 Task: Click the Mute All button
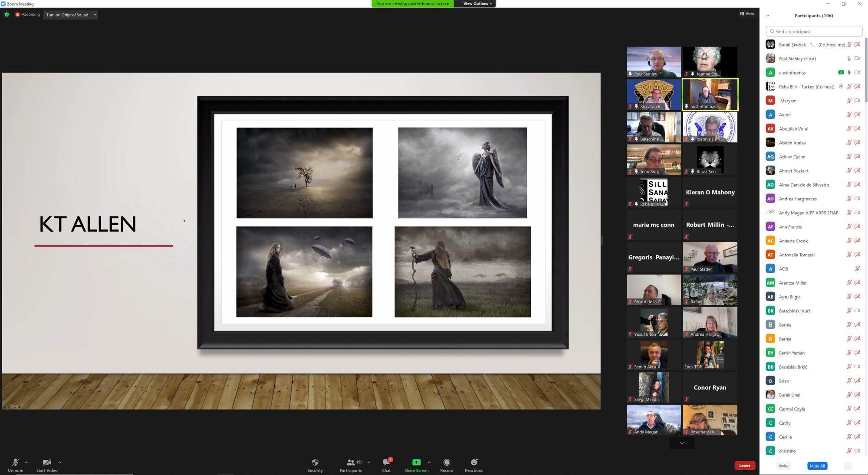coord(817,466)
